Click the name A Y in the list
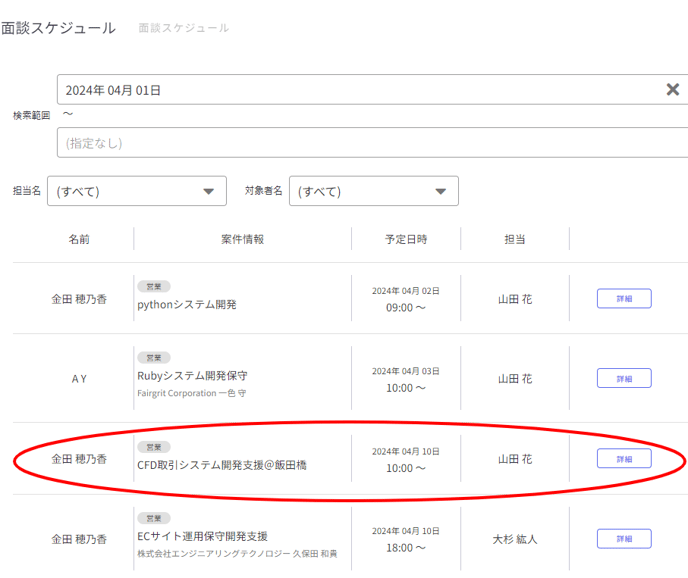688x578 pixels. coord(79,379)
